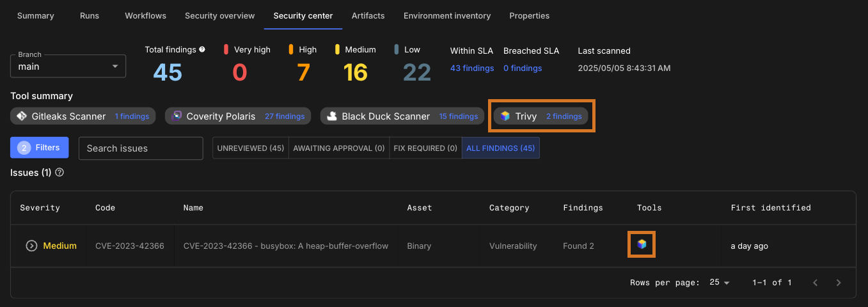Click the Found 2 findings cell
Screen dimensions: 868x307
click(578, 246)
